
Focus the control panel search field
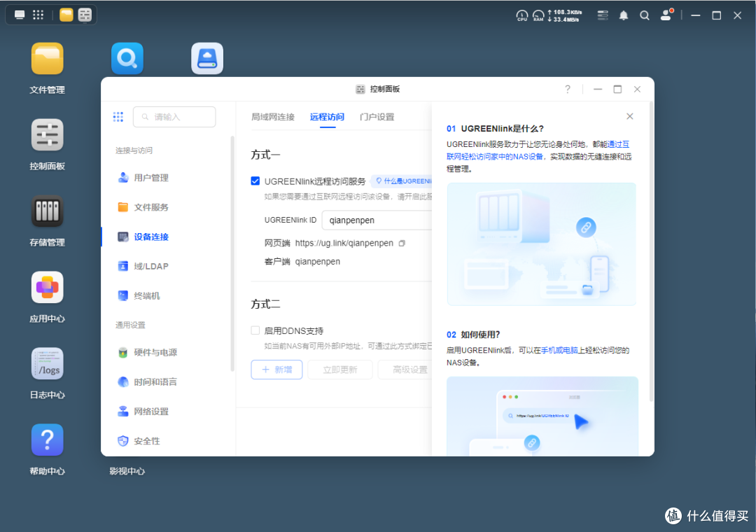(x=174, y=117)
